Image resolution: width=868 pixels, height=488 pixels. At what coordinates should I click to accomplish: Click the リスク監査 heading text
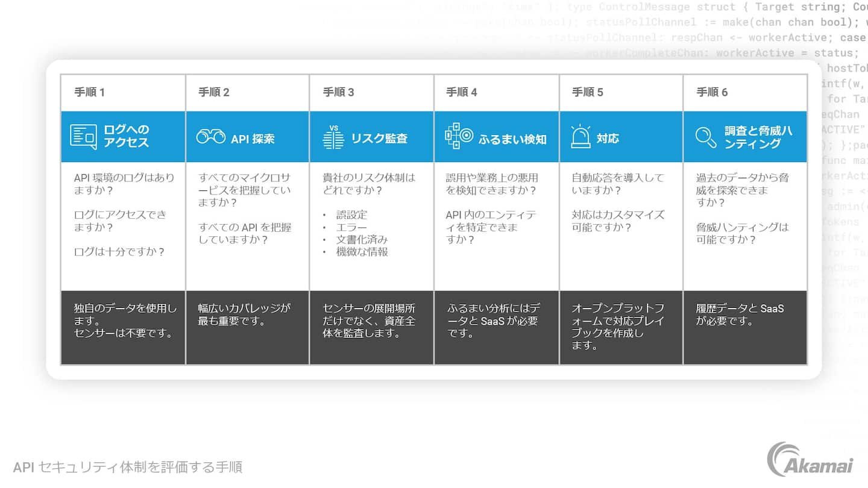pos(379,138)
